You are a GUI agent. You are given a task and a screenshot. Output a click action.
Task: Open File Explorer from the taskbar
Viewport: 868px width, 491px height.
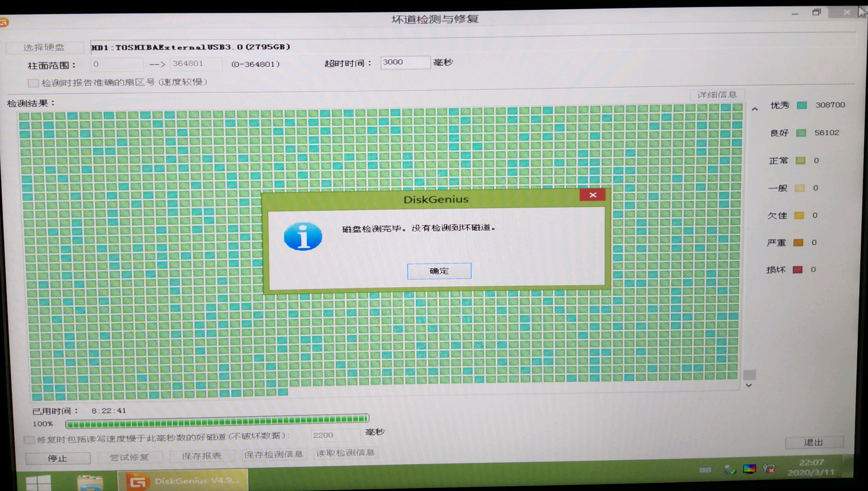click(90, 483)
